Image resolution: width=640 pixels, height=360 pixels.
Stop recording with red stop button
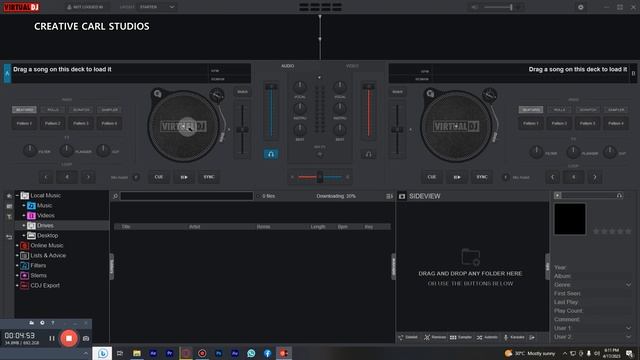[69, 338]
